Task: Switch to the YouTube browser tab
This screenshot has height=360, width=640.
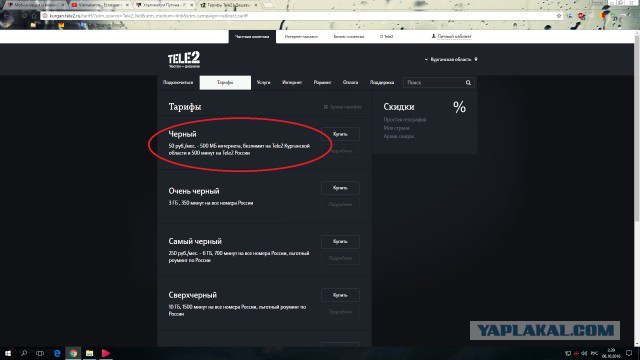Action: click(99, 5)
